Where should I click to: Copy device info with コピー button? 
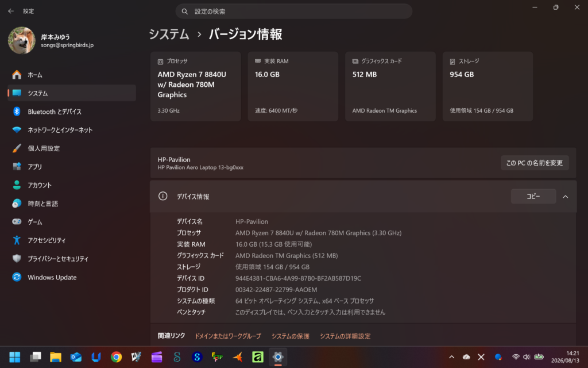(x=533, y=197)
